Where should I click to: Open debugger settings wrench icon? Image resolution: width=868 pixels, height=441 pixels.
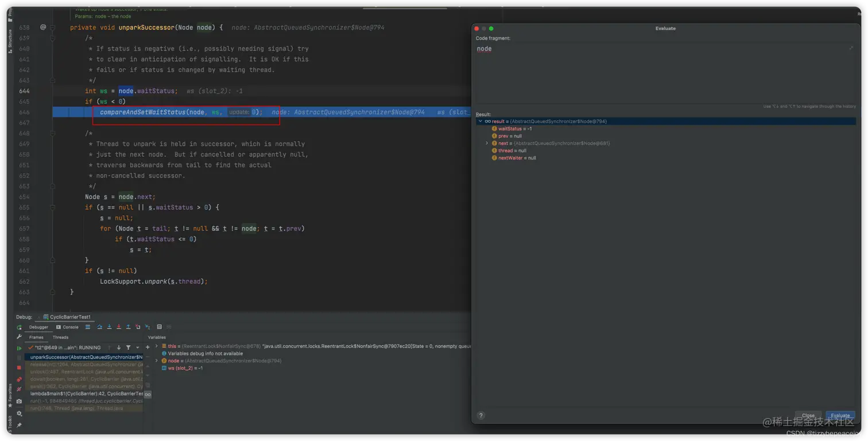coord(19,337)
